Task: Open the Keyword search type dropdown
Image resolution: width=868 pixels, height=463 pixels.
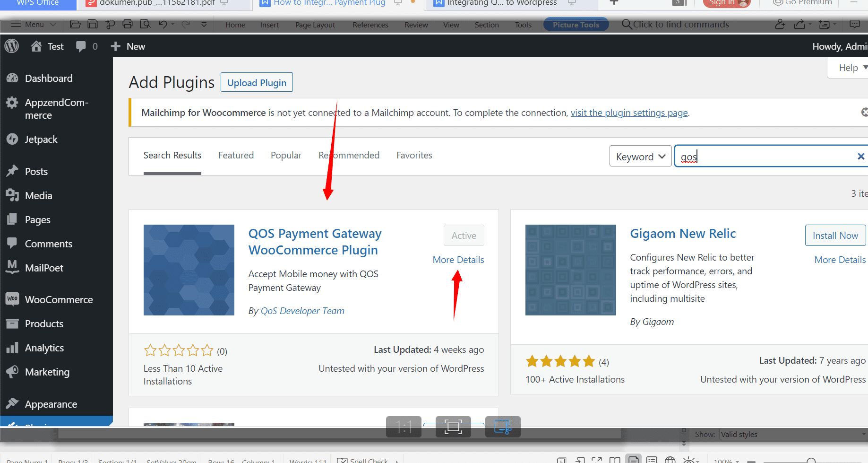Action: 640,157
